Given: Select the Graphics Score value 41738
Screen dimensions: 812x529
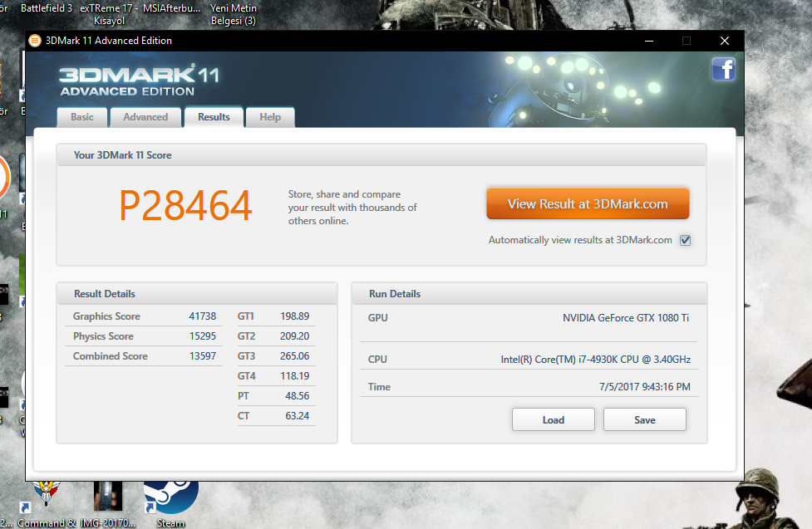Looking at the screenshot, I should (203, 316).
